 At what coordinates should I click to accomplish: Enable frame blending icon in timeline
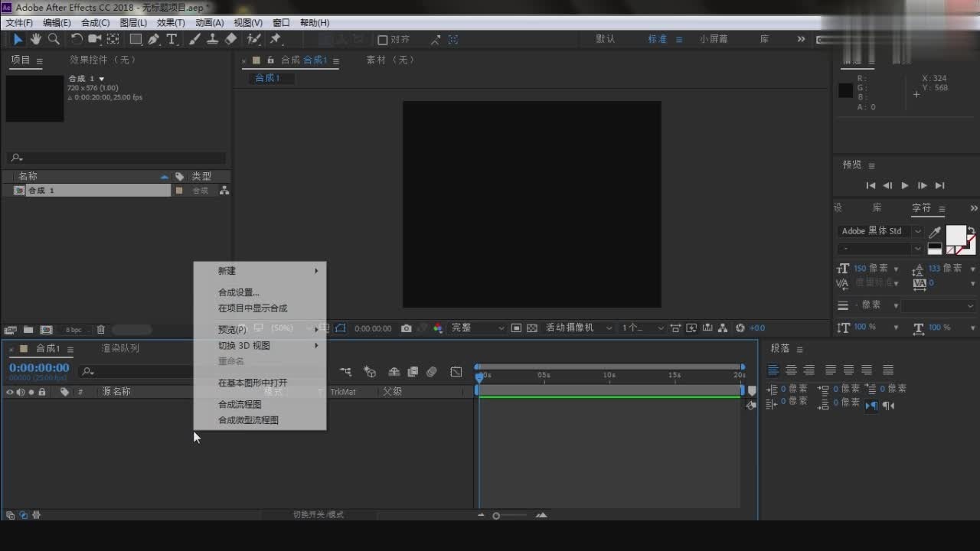pyautogui.click(x=413, y=372)
